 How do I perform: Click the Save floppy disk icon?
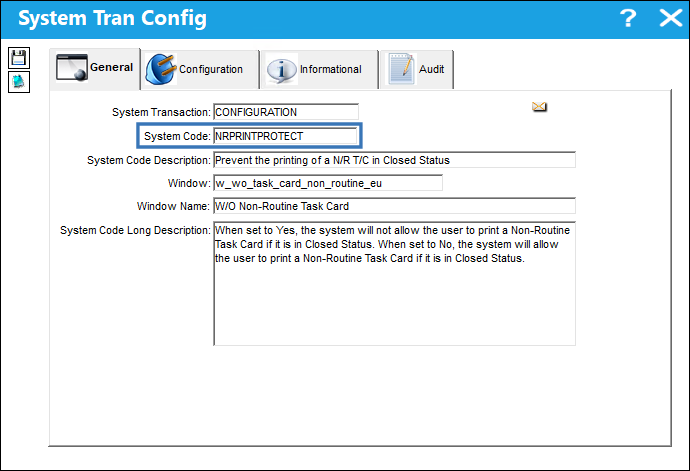[19, 58]
